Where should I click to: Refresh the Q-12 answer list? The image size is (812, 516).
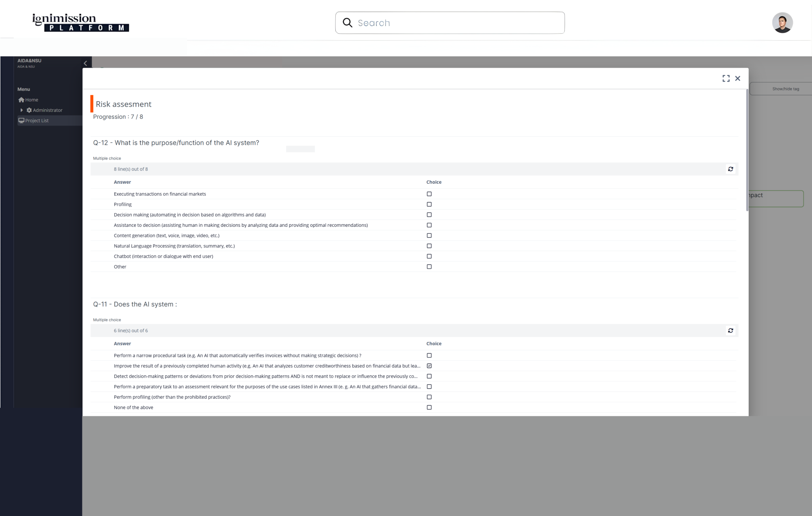[x=730, y=169]
